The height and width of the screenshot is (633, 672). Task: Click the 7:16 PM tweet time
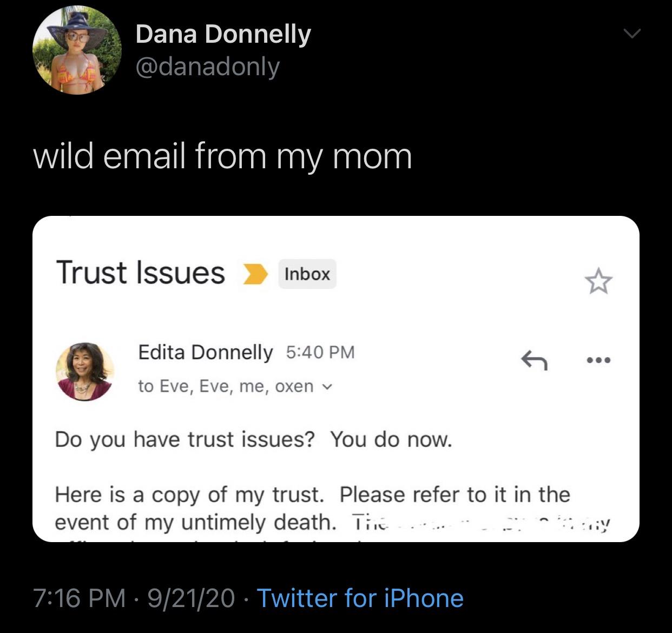pyautogui.click(x=79, y=598)
